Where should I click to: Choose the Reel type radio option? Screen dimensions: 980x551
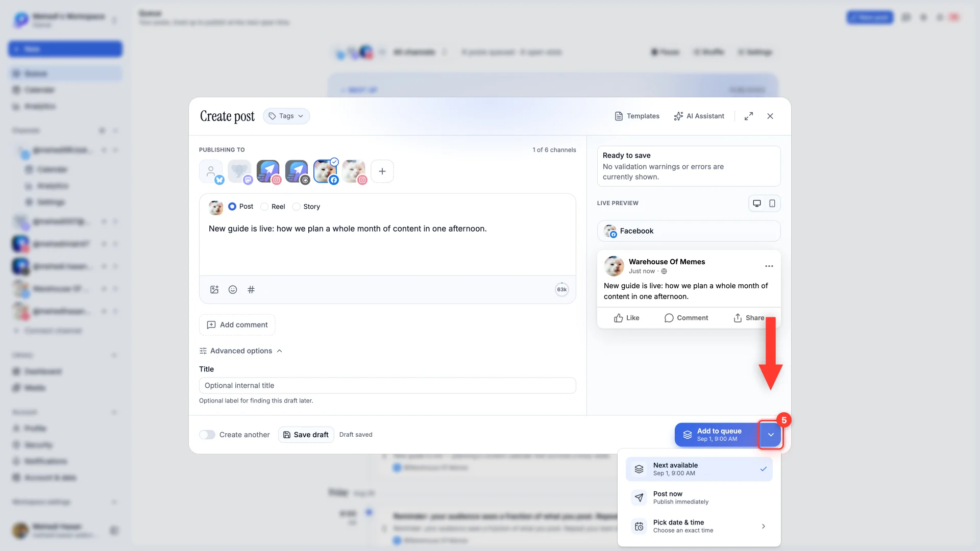point(273,207)
